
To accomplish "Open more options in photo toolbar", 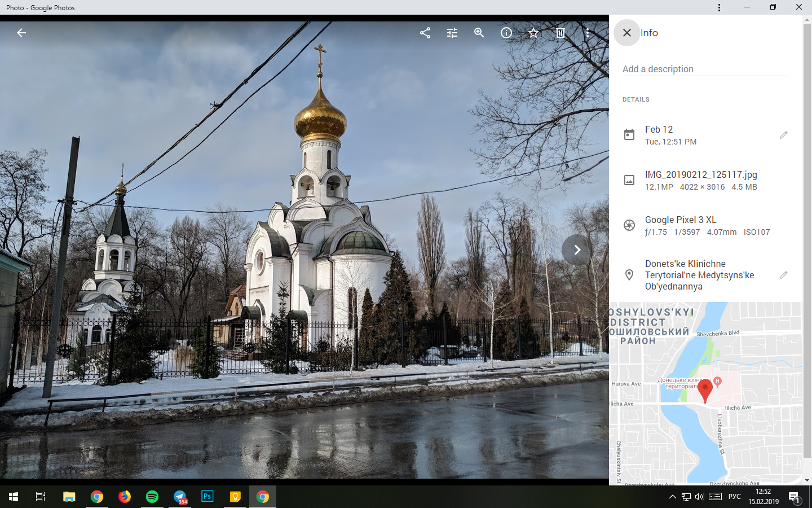I will 588,33.
